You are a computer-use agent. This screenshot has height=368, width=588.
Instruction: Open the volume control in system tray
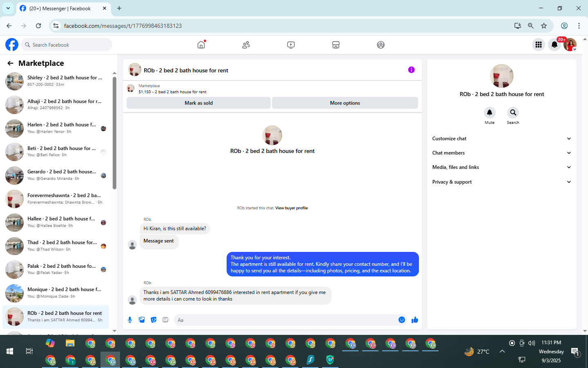click(x=532, y=343)
